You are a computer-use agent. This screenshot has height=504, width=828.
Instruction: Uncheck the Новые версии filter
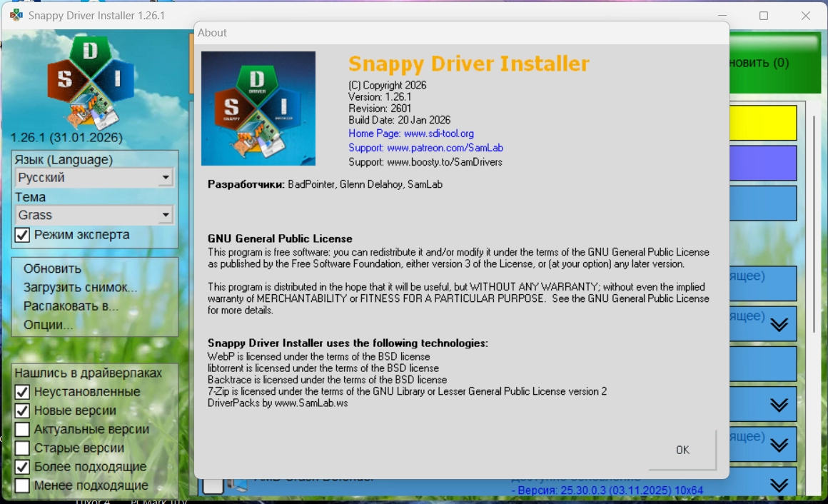[22, 410]
